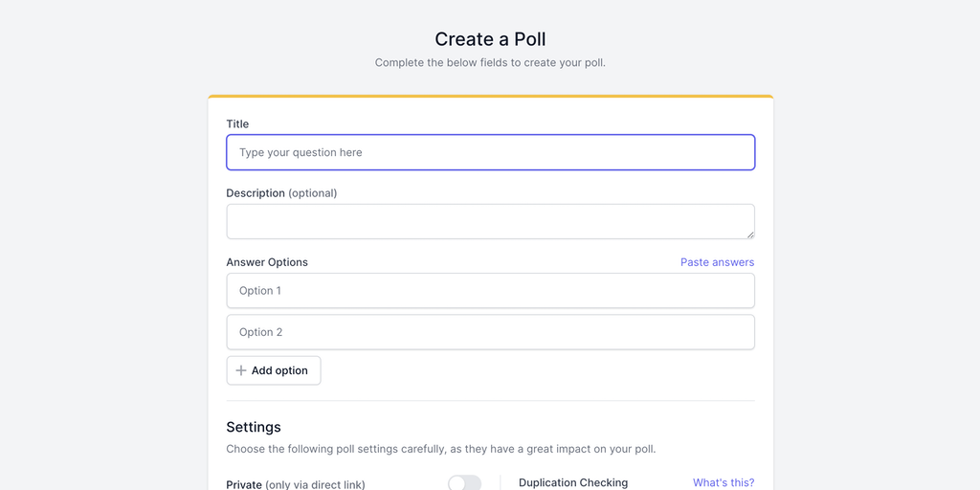Open the Paste answers link
This screenshot has width=980, height=490.
[x=717, y=262]
